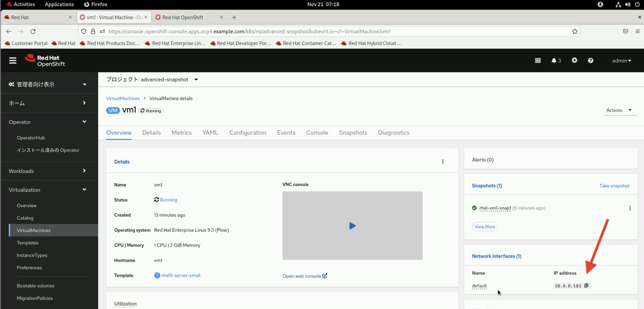Go to OperatorHub in sidebar
Screen dimensions: 644x309
[x=31, y=138]
